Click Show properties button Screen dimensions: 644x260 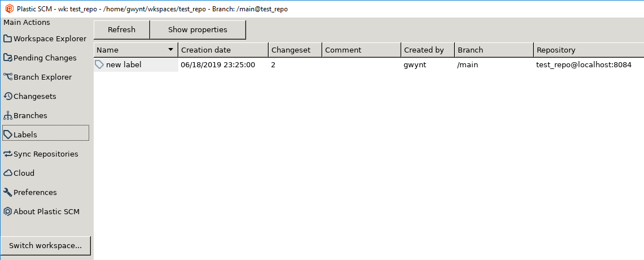[198, 29]
